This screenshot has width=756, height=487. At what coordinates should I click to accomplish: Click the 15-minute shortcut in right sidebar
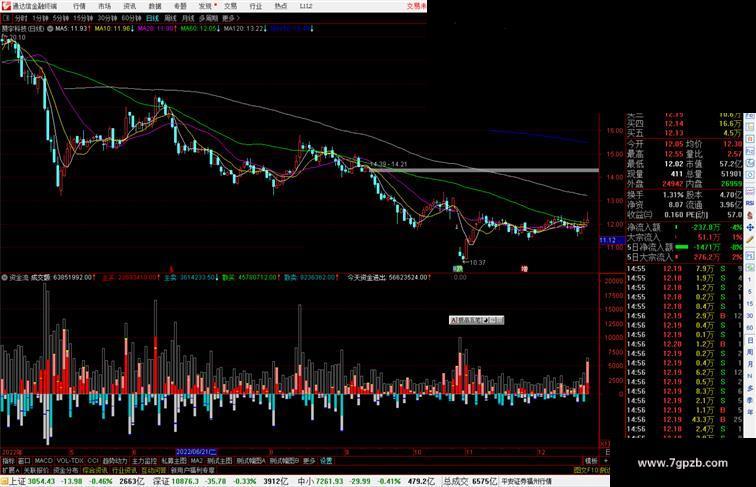pos(750,304)
